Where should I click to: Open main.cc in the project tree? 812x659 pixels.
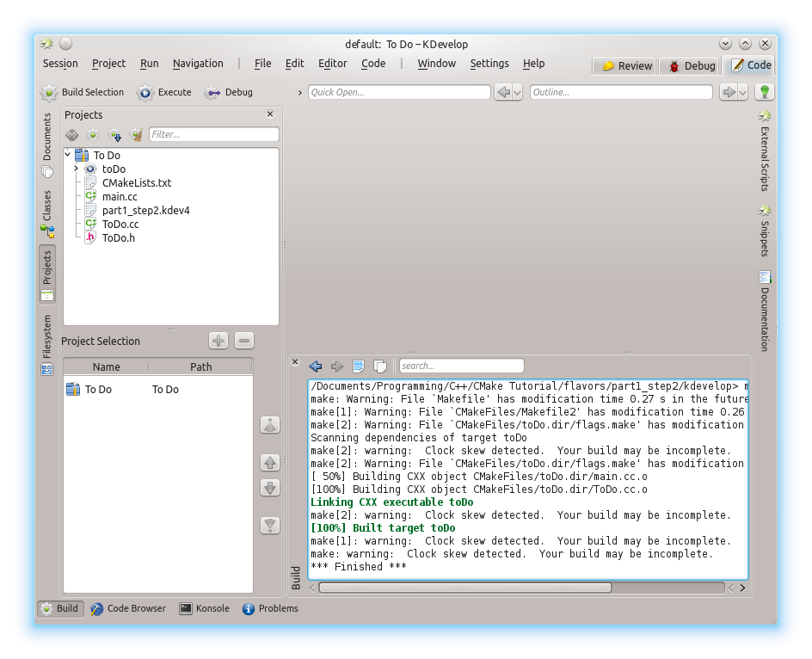[x=120, y=196]
